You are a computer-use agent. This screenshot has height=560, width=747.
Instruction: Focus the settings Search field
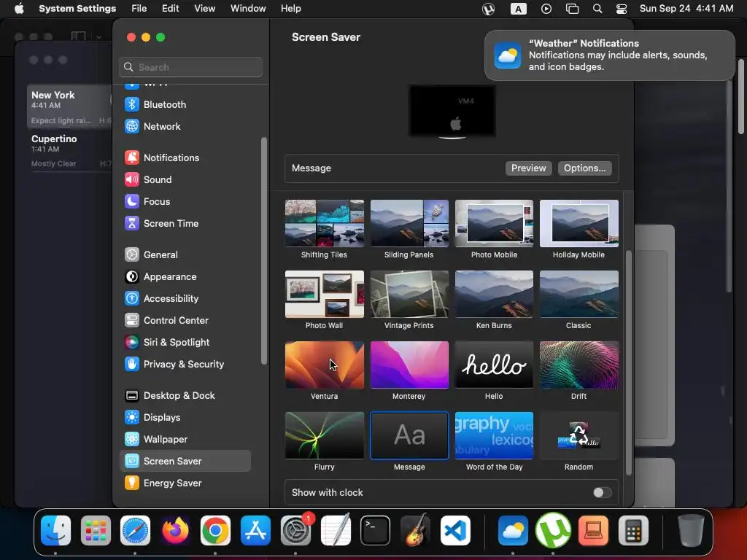[190, 67]
